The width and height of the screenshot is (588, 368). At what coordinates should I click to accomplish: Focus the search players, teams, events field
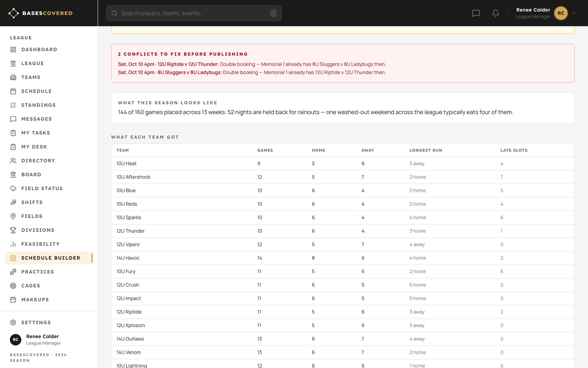[x=194, y=13]
